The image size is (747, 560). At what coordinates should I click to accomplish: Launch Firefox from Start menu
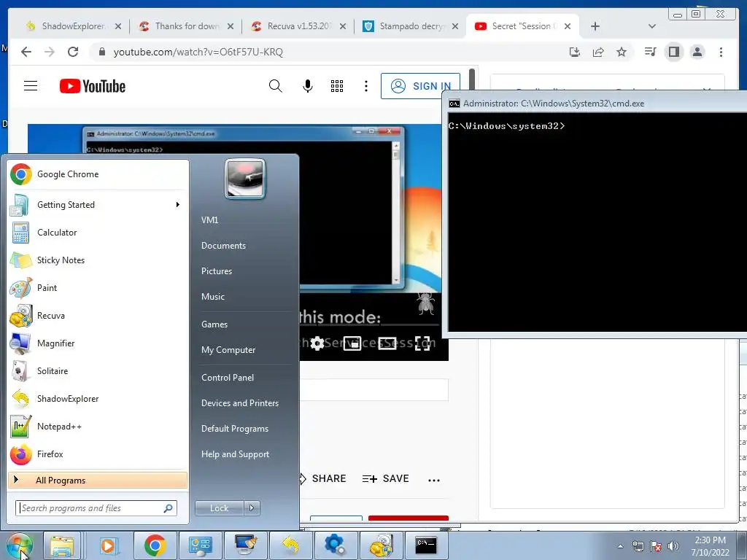coord(98,454)
